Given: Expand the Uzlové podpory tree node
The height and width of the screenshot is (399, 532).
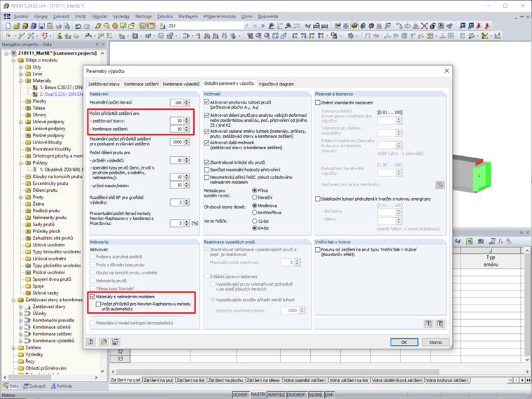Looking at the screenshot, I should (21, 122).
